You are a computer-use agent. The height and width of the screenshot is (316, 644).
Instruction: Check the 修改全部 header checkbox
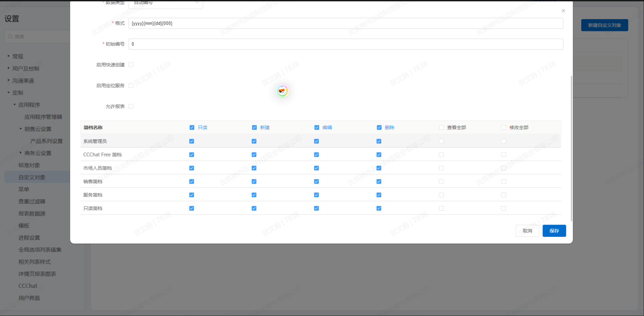tap(504, 127)
